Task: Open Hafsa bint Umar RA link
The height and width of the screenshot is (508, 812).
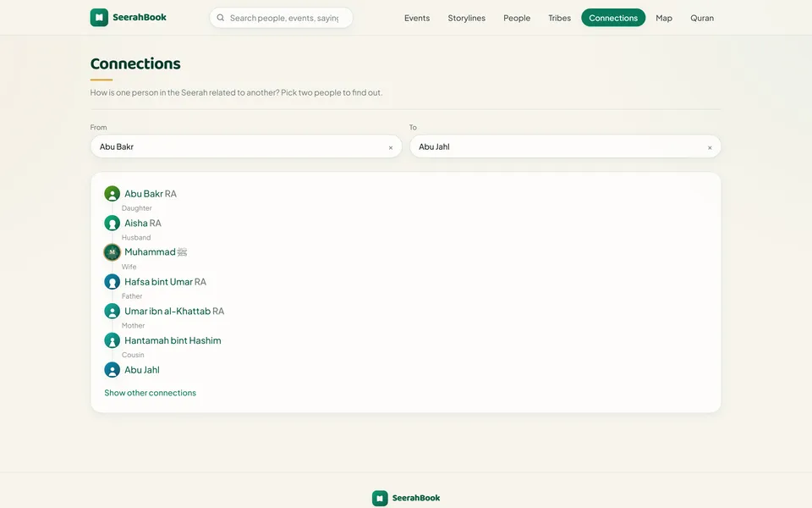Action: point(165,281)
